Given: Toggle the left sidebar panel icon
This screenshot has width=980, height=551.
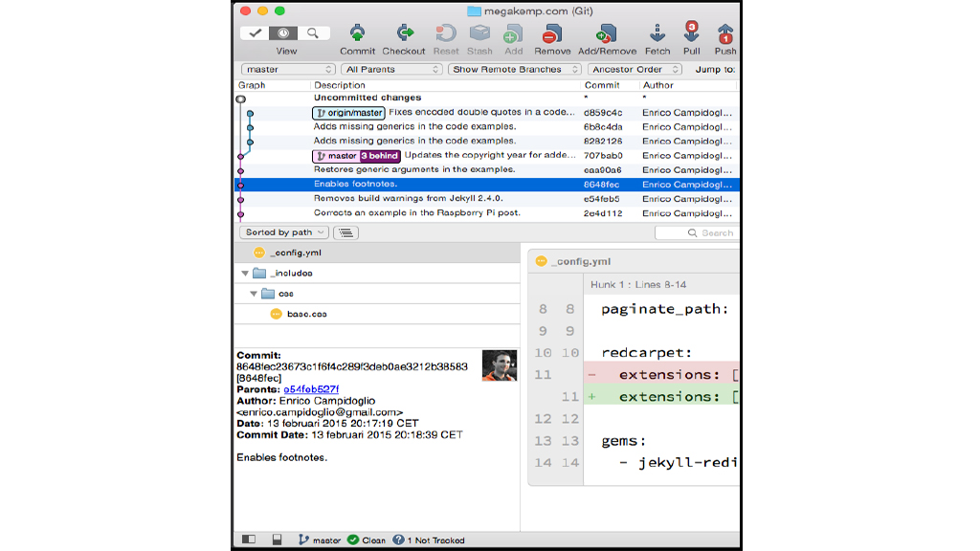Looking at the screenshot, I should coord(249,540).
